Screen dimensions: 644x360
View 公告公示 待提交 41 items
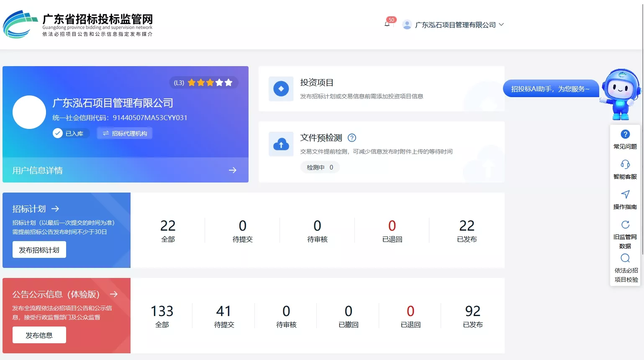(224, 316)
